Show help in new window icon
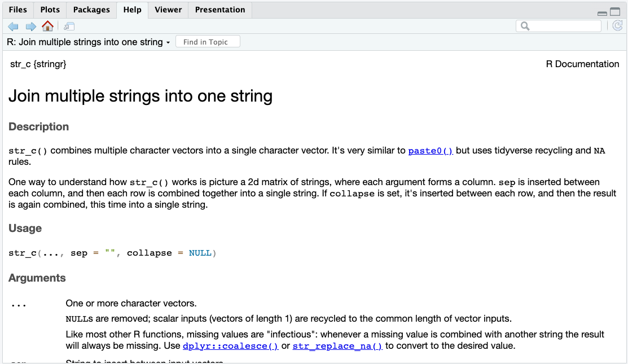The width and height of the screenshot is (628, 364). [x=69, y=27]
